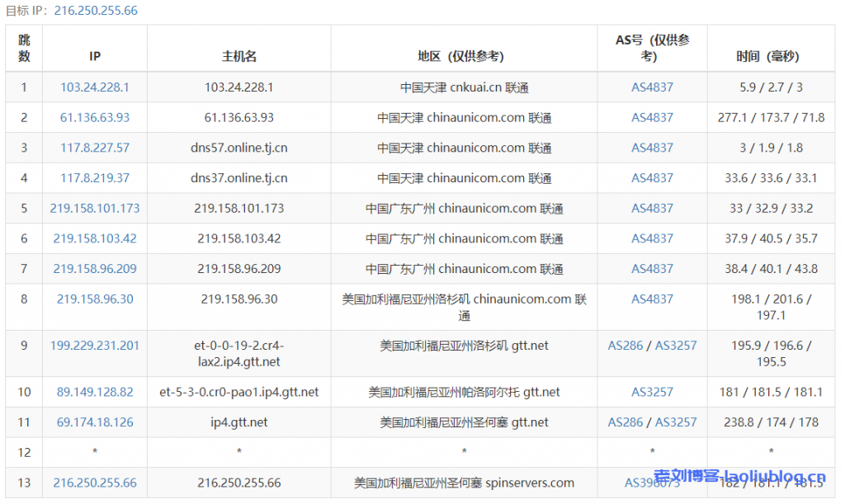Open the AS286 link in hop 9 row
The width and height of the screenshot is (845, 504).
tap(625, 346)
